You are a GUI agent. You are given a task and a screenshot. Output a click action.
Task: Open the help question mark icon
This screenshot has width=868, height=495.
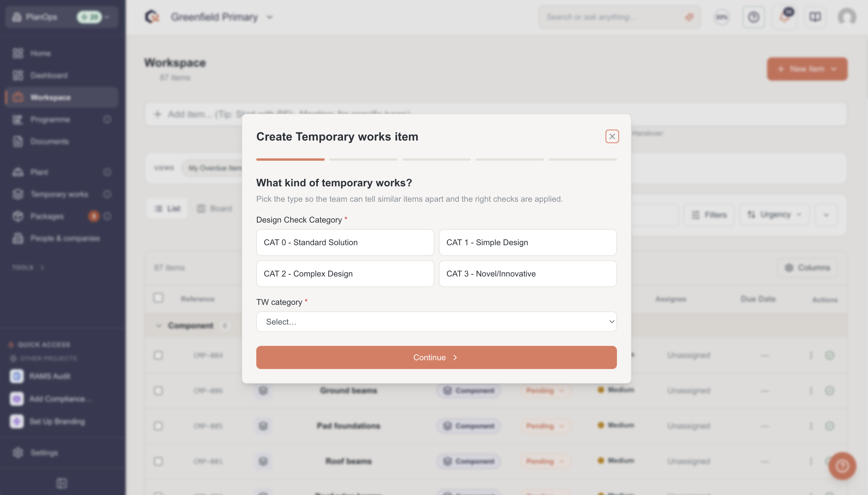(753, 17)
